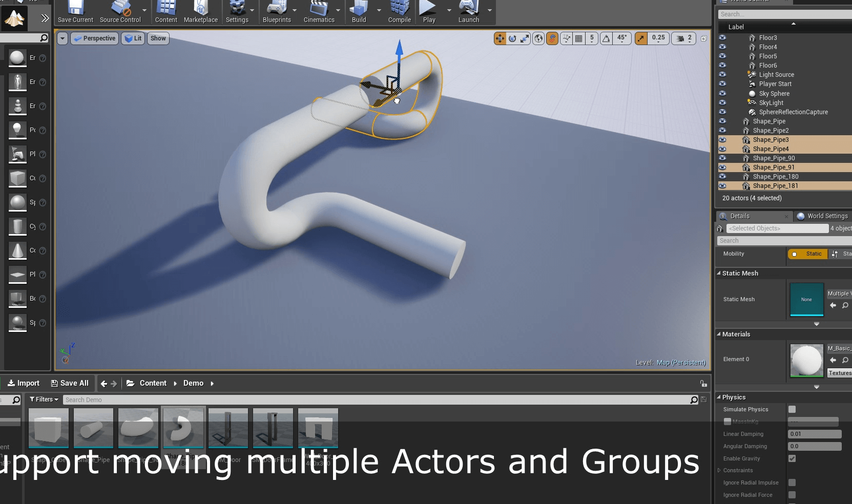The image size is (852, 504).
Task: Select the rotate gizmo tool
Action: pyautogui.click(x=512, y=38)
